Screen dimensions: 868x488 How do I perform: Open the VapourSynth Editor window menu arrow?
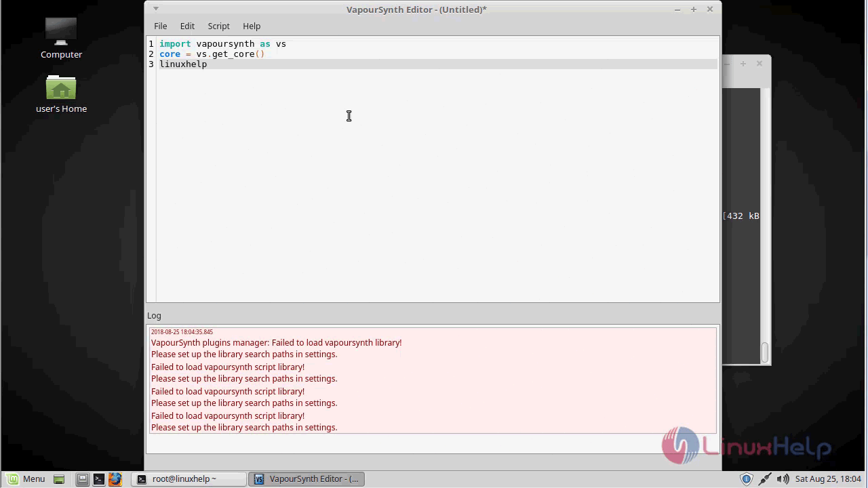(x=156, y=9)
